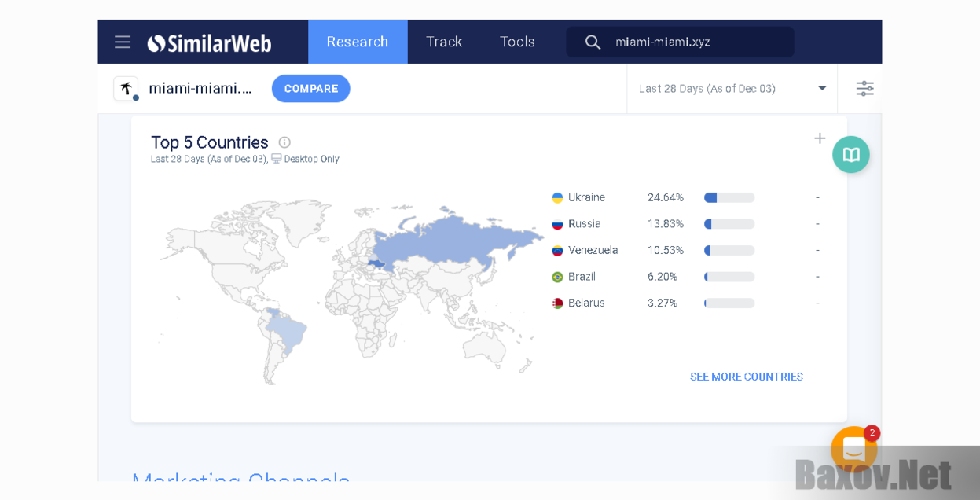The image size is (980, 500).
Task: Open the hamburger navigation menu
Action: click(x=123, y=42)
